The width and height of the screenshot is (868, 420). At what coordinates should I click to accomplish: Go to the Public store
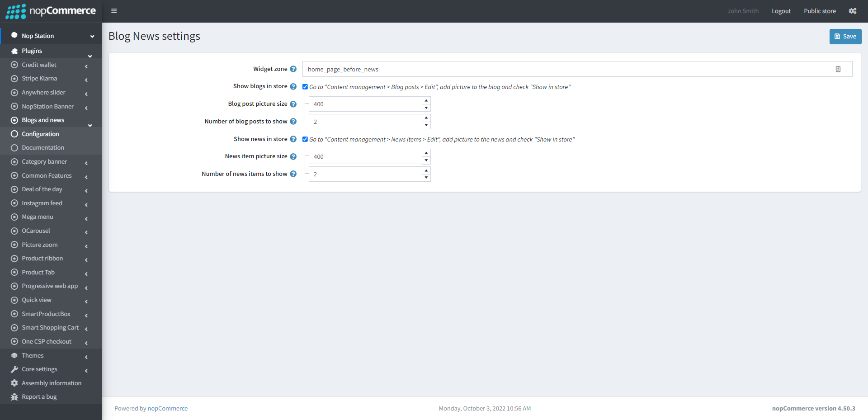[x=820, y=11]
